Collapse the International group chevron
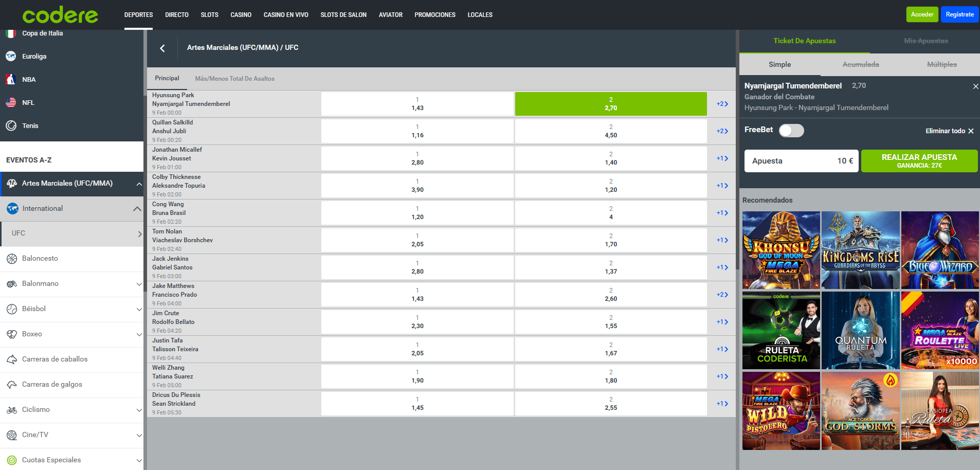The height and width of the screenshot is (470, 980). [x=137, y=209]
